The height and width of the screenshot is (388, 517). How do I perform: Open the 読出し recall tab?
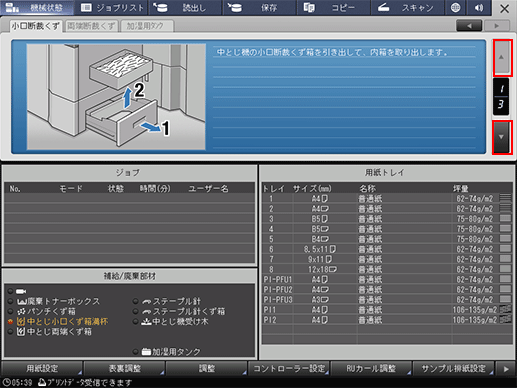pos(185,8)
